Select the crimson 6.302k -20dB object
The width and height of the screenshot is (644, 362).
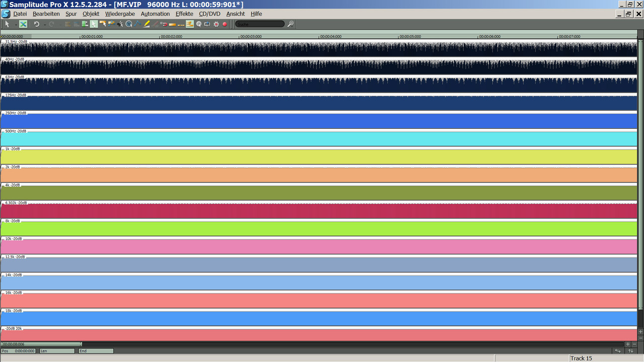click(319, 210)
